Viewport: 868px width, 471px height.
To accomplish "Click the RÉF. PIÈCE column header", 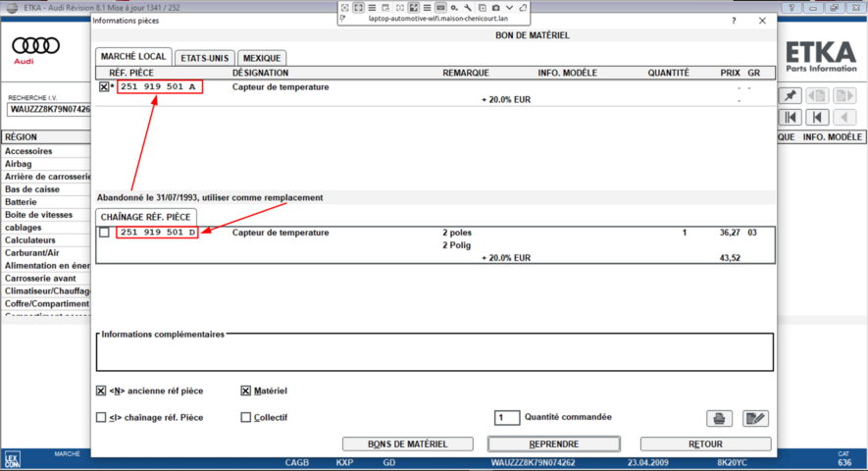I will point(131,73).
